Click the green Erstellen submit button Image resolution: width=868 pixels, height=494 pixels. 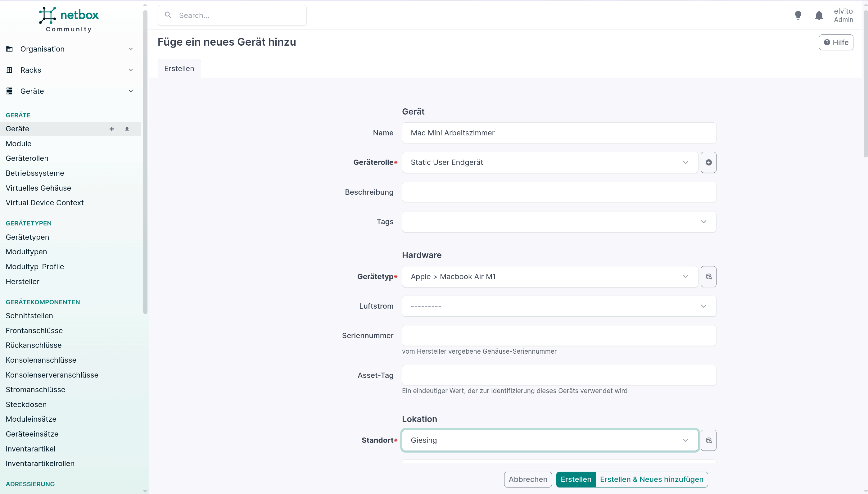pos(576,479)
